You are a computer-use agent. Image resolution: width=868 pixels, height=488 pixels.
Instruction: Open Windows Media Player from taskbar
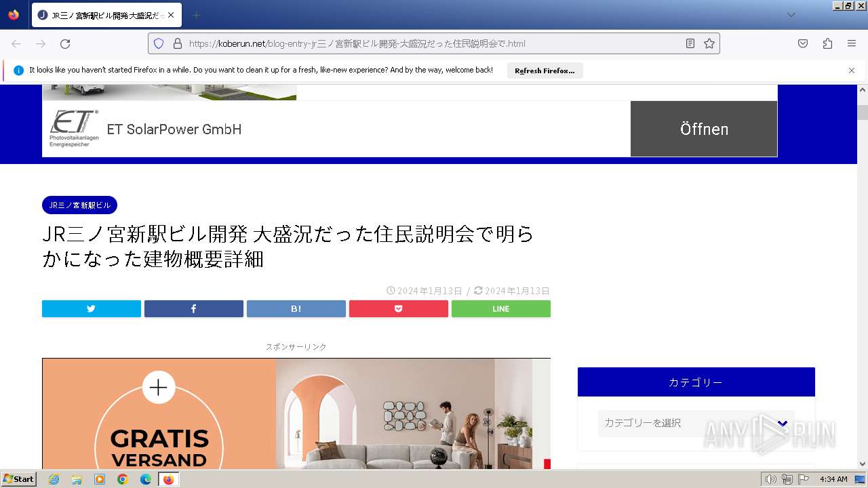(100, 479)
